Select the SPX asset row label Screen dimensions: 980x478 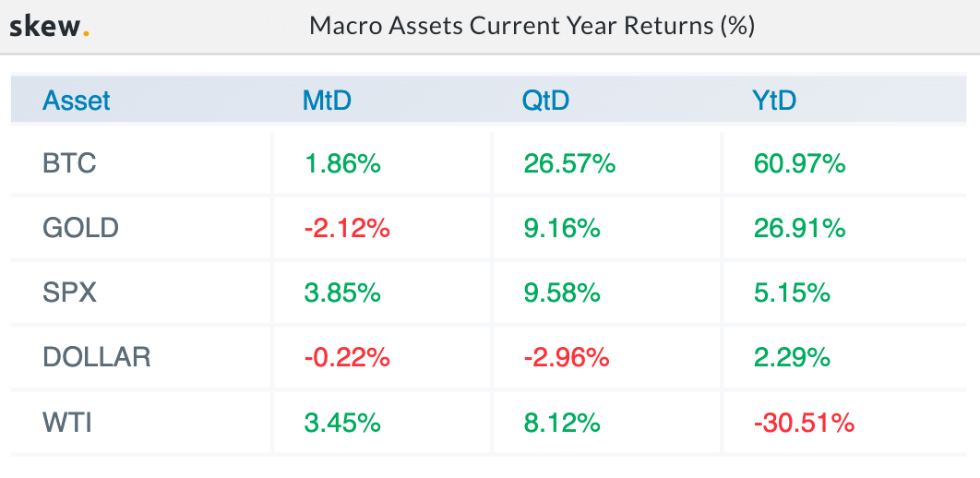tap(69, 293)
